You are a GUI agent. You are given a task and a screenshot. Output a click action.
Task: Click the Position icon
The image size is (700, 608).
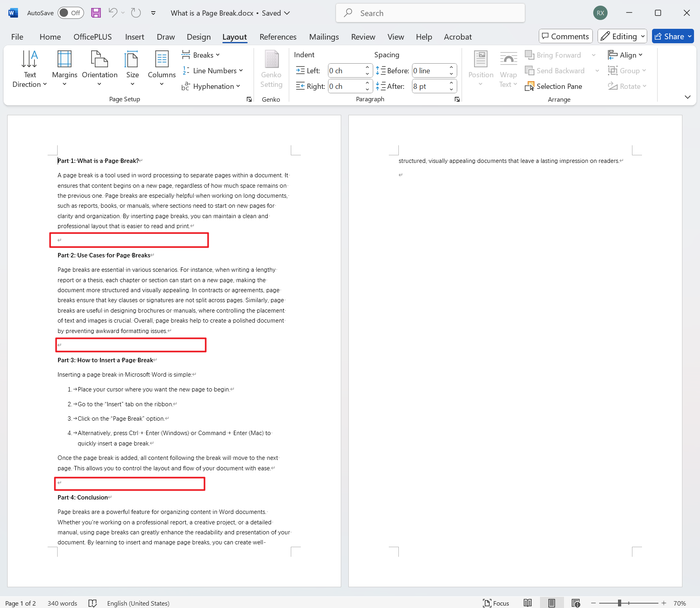tap(480, 68)
